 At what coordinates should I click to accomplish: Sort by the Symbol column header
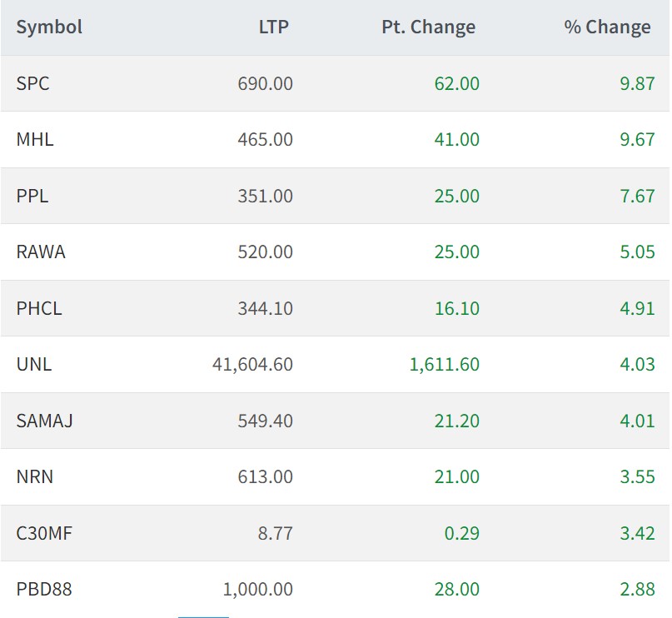pos(49,27)
